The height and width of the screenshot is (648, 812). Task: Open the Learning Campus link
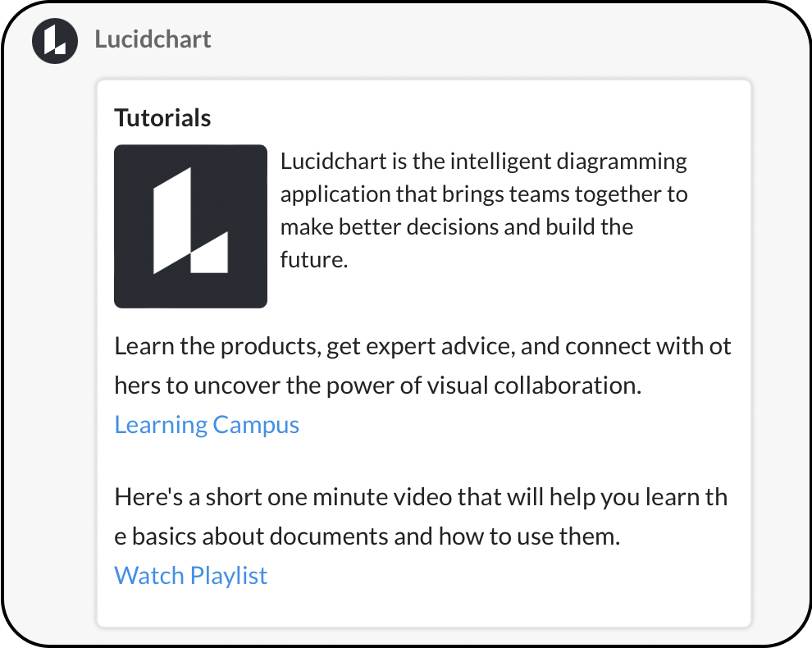tap(207, 425)
